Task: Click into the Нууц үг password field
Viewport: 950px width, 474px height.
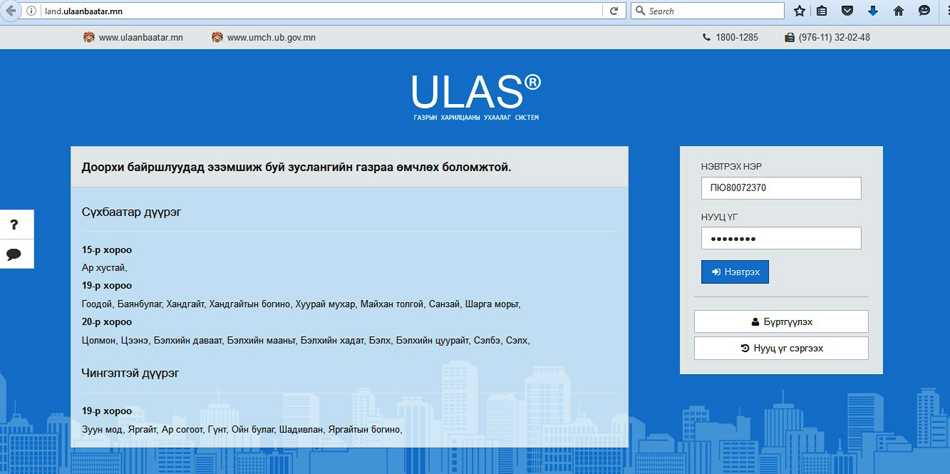Action: click(x=780, y=238)
